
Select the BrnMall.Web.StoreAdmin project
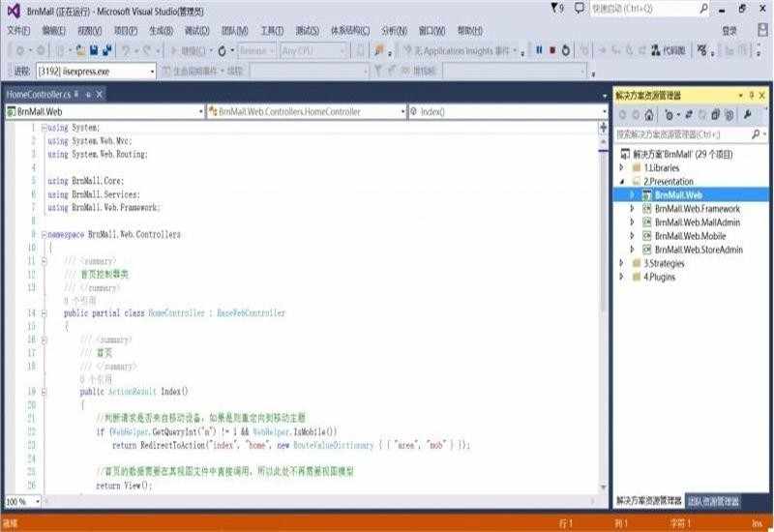699,250
